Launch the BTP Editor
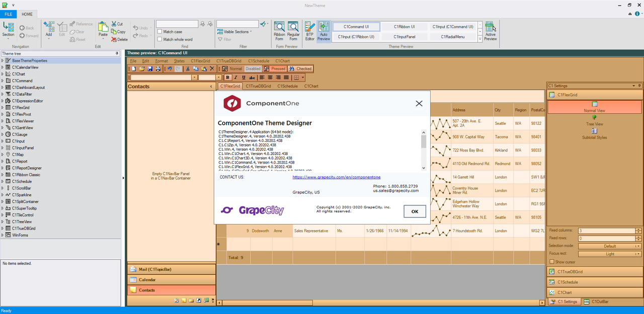The height and width of the screenshot is (314, 644). click(x=309, y=31)
